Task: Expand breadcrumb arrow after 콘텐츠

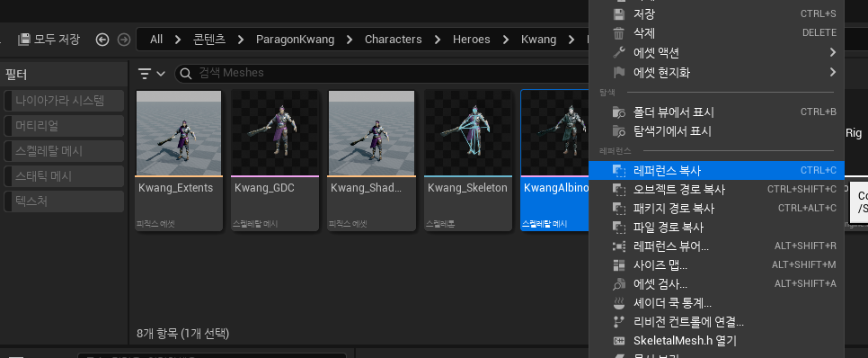Action: point(241,40)
